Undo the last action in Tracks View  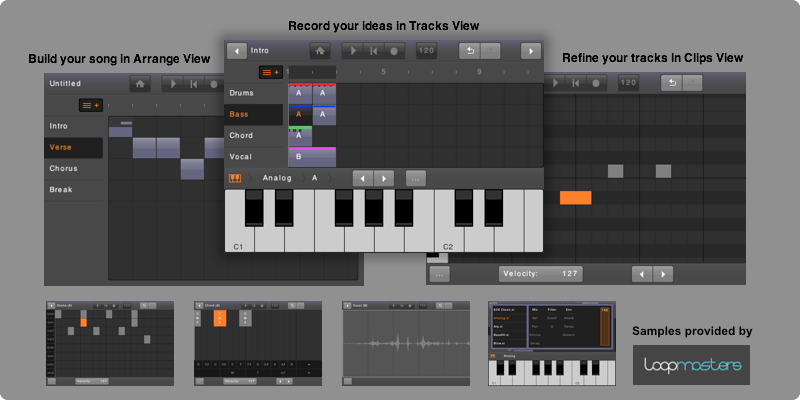[469, 51]
